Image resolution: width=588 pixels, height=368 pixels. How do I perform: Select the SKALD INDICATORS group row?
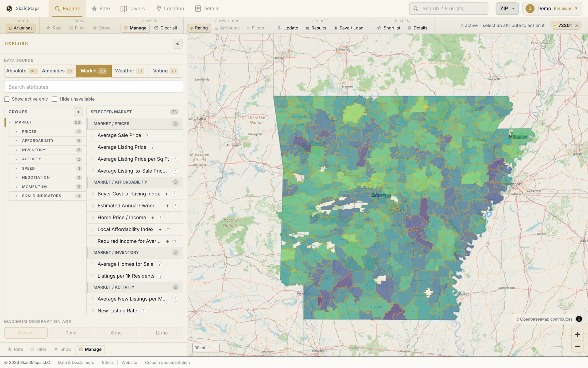[x=47, y=196]
